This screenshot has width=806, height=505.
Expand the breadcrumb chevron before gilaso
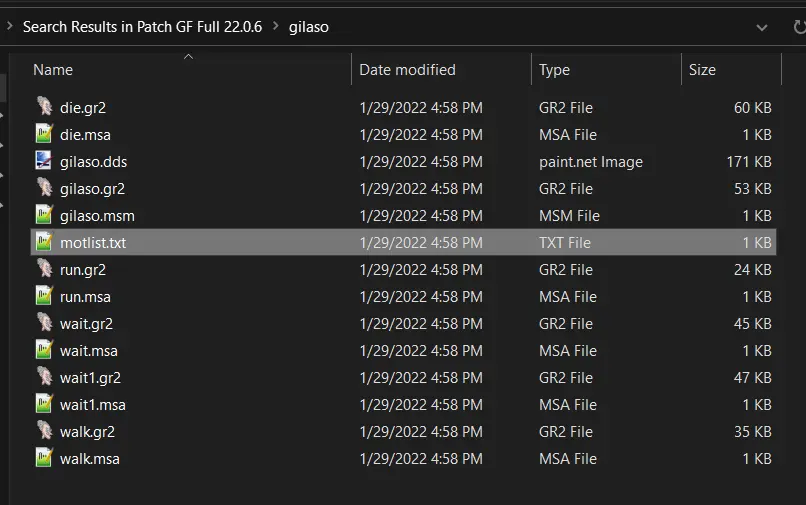coord(276,27)
